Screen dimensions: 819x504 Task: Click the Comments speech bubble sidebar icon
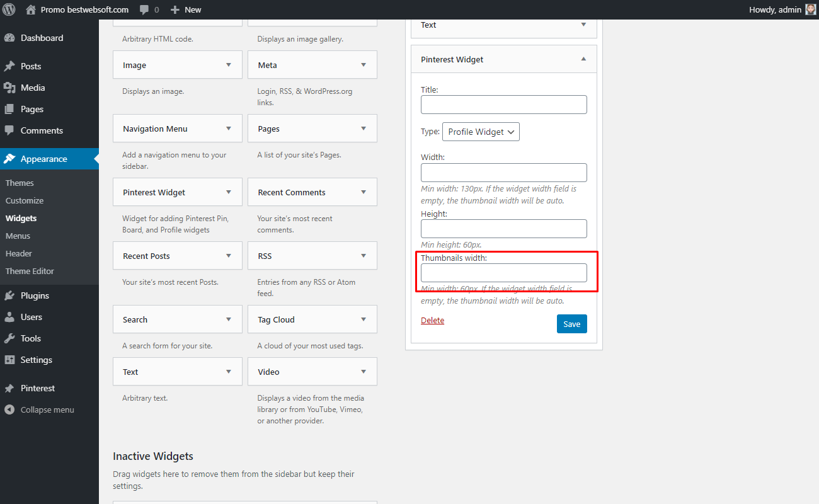[9, 130]
